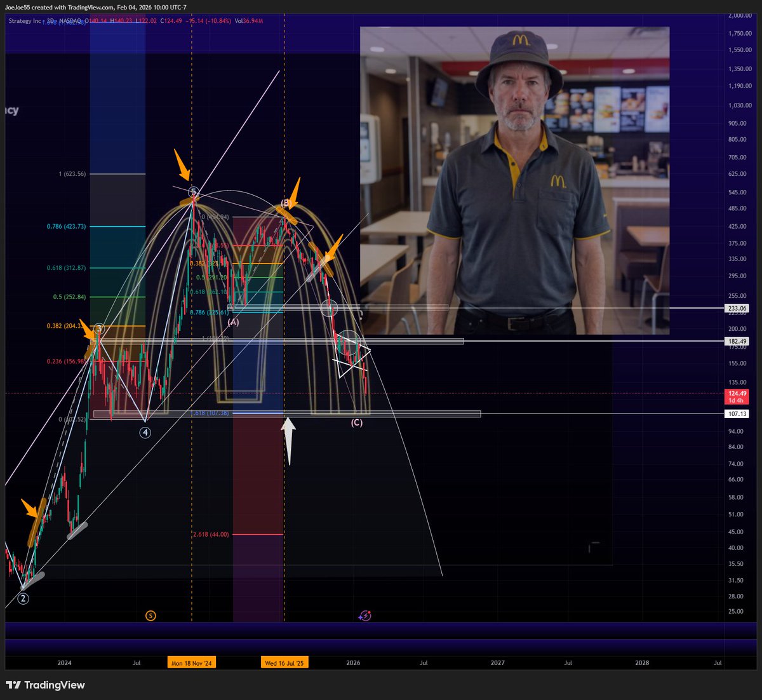Select the (C) corrective wave label

(x=357, y=422)
